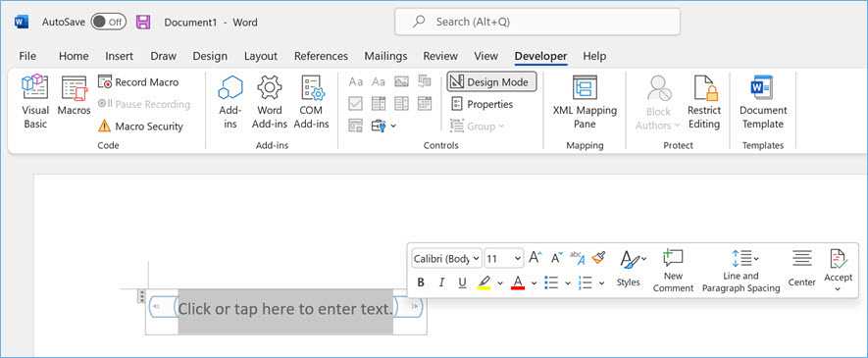Click the purple Save icon

(143, 23)
